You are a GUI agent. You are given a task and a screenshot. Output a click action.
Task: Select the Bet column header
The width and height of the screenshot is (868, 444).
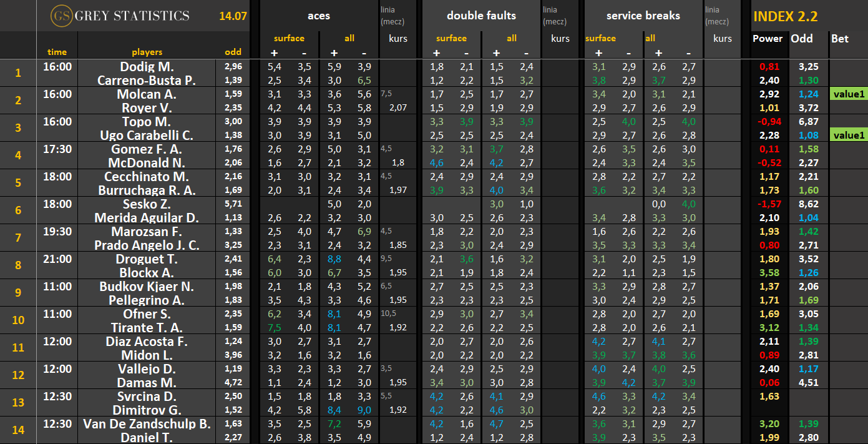pyautogui.click(x=840, y=38)
